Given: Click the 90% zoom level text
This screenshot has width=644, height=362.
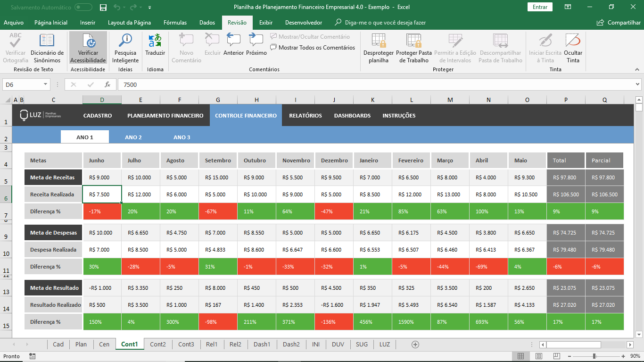Looking at the screenshot, I should 635,356.
